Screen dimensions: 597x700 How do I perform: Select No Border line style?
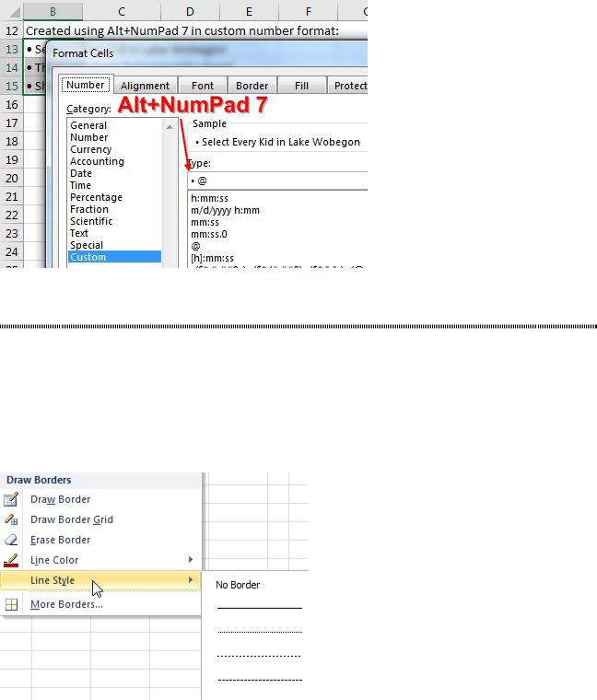238,585
